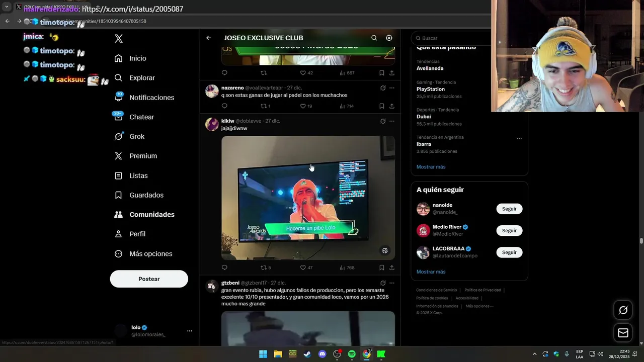Edit image icon on kikiw's photo
The image size is (644, 362).
pos(385,250)
